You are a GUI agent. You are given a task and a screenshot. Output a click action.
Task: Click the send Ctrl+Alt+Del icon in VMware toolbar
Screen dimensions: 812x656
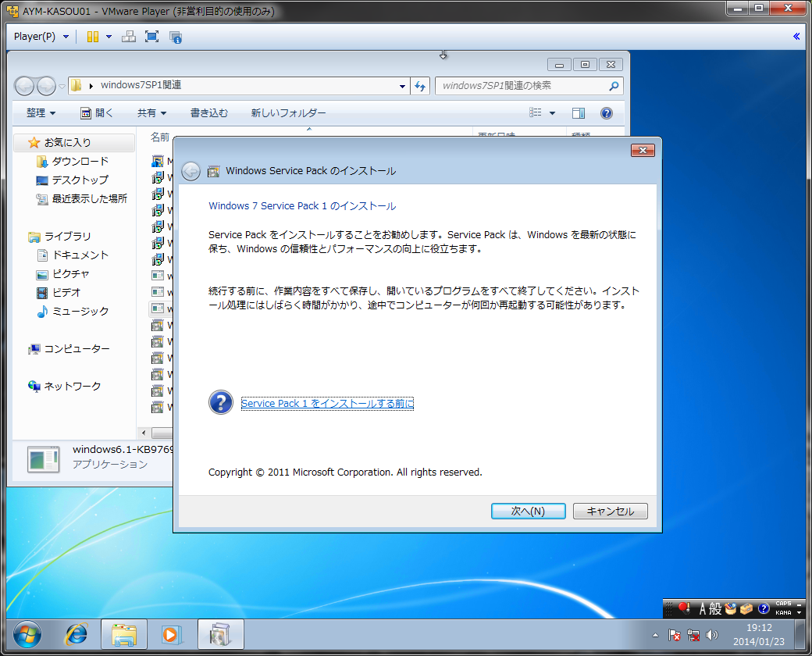click(128, 37)
